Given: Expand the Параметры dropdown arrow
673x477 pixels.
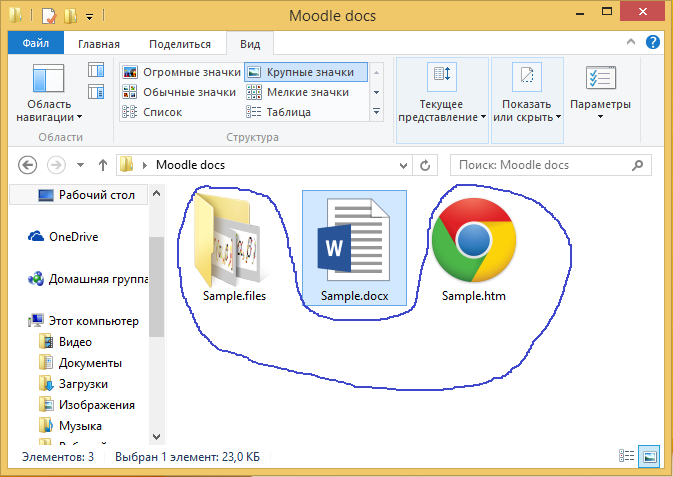Looking at the screenshot, I should pos(600,117).
